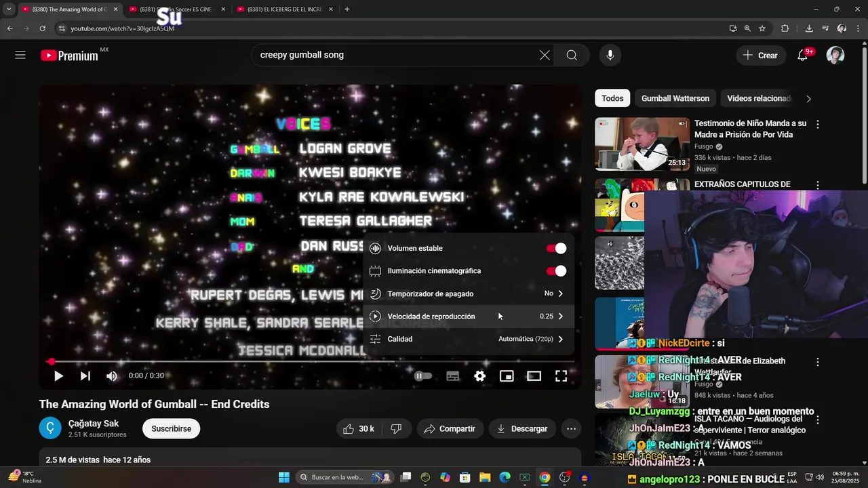Screen dimensions: 868x488
Task: Open the three-dot more actions menu under the video
Action: [x=572, y=428]
